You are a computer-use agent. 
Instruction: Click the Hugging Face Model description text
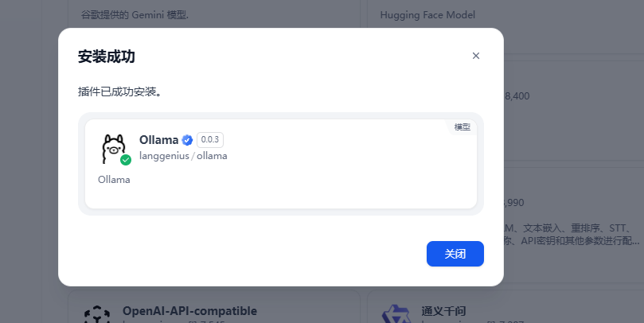[427, 15]
